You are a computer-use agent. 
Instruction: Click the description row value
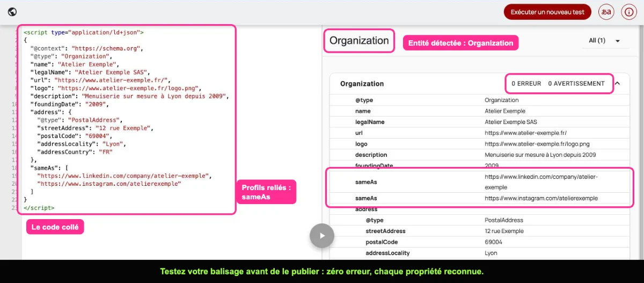(x=540, y=155)
